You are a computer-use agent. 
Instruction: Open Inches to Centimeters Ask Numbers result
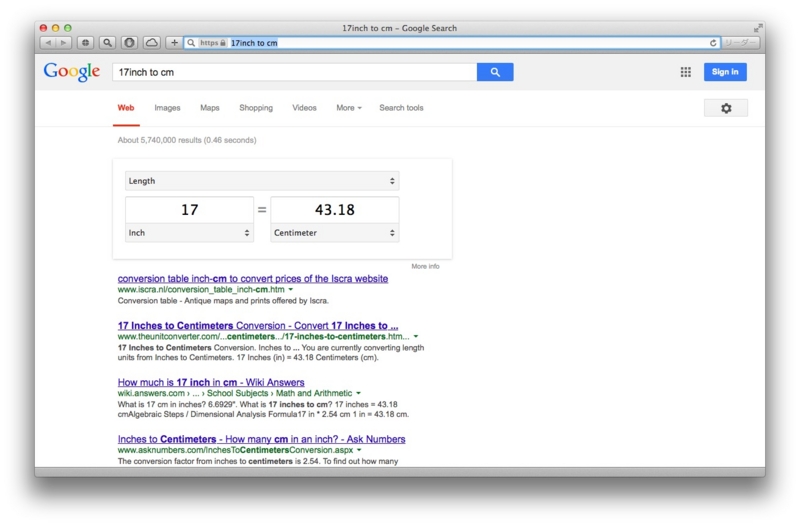point(262,439)
